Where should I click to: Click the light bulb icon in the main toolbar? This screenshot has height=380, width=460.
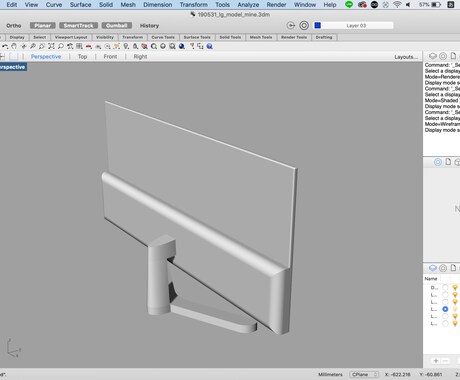(x=126, y=46)
